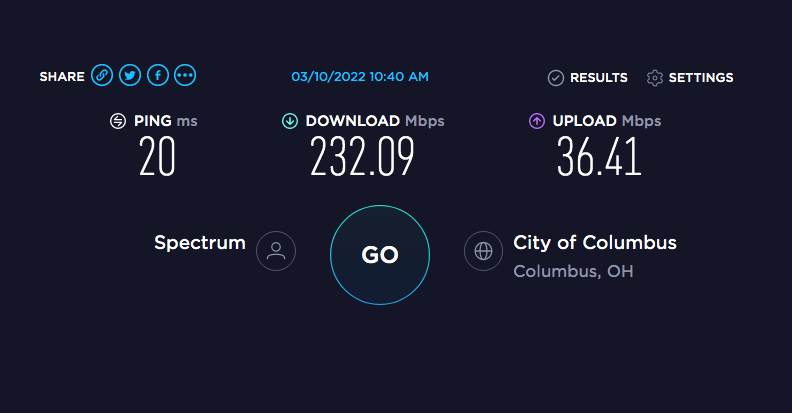Viewport: 792px width, 413px height.
Task: Click the 20 ms ping value
Action: [x=157, y=157]
